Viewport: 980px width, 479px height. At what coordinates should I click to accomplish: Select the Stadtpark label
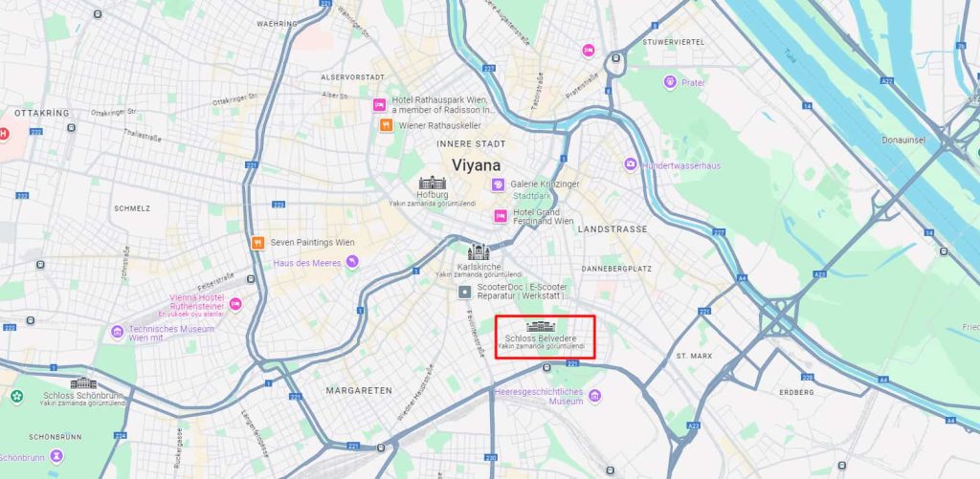tap(532, 195)
